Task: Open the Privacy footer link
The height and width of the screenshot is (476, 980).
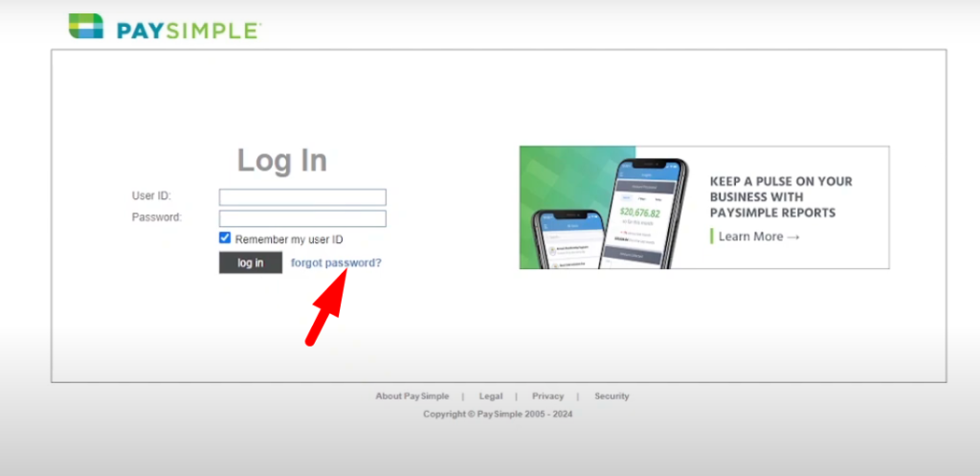Action: (548, 397)
